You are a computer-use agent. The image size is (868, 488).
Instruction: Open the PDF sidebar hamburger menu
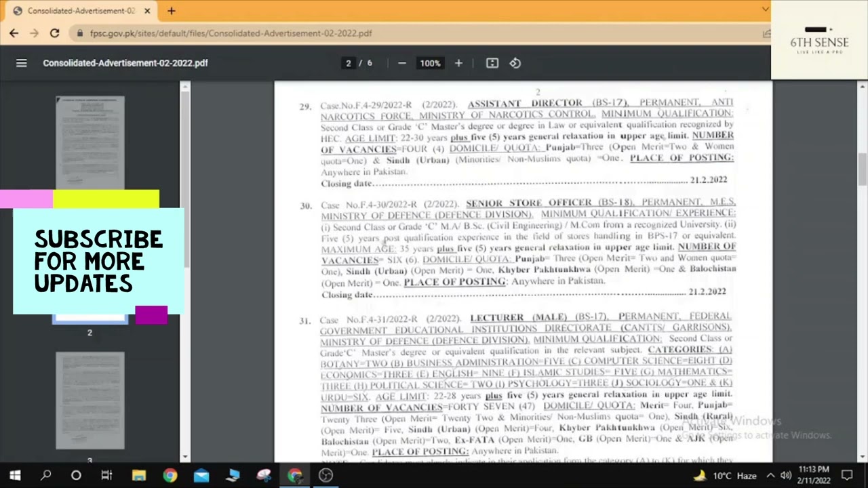[x=22, y=63]
